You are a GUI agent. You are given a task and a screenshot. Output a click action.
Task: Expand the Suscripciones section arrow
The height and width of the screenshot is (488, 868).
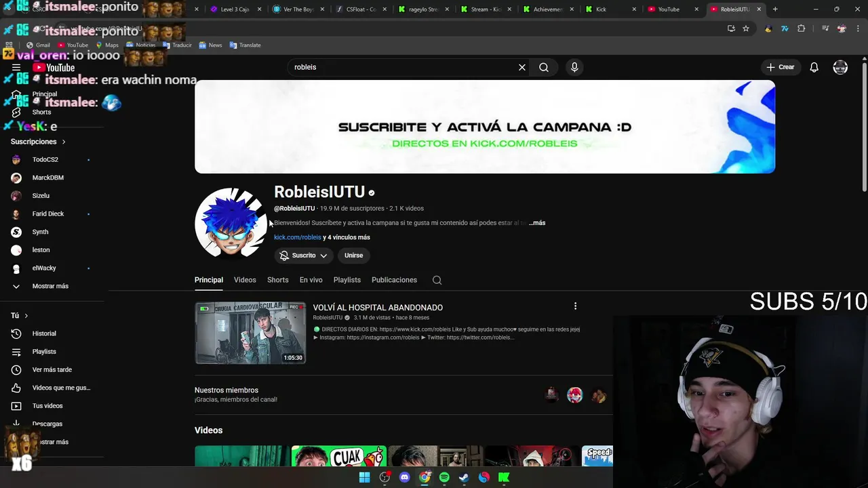pyautogui.click(x=64, y=142)
